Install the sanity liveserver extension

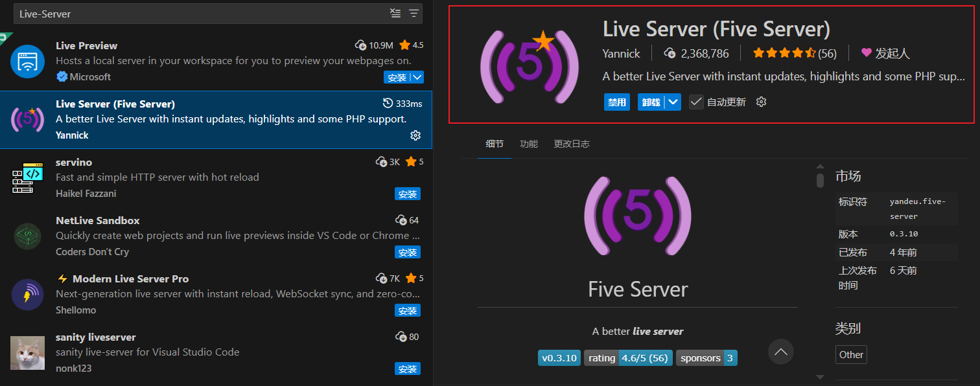point(408,369)
